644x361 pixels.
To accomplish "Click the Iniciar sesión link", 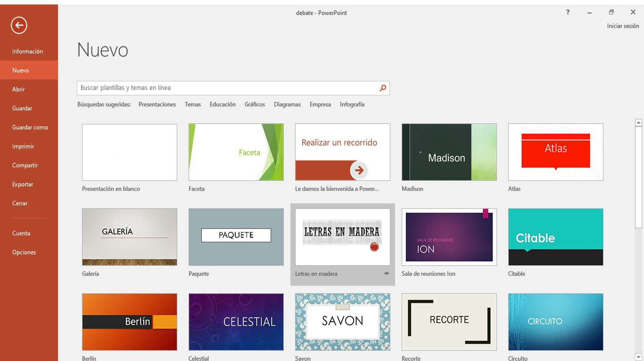I will click(623, 26).
